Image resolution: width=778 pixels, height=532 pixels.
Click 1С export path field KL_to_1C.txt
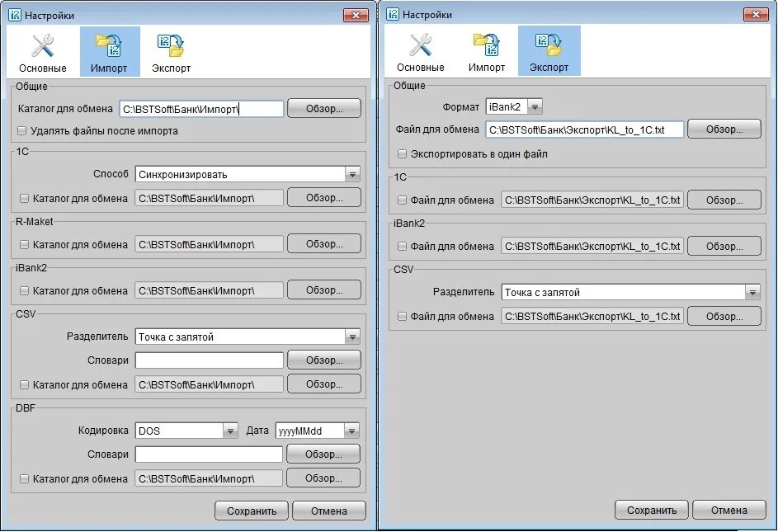592,200
